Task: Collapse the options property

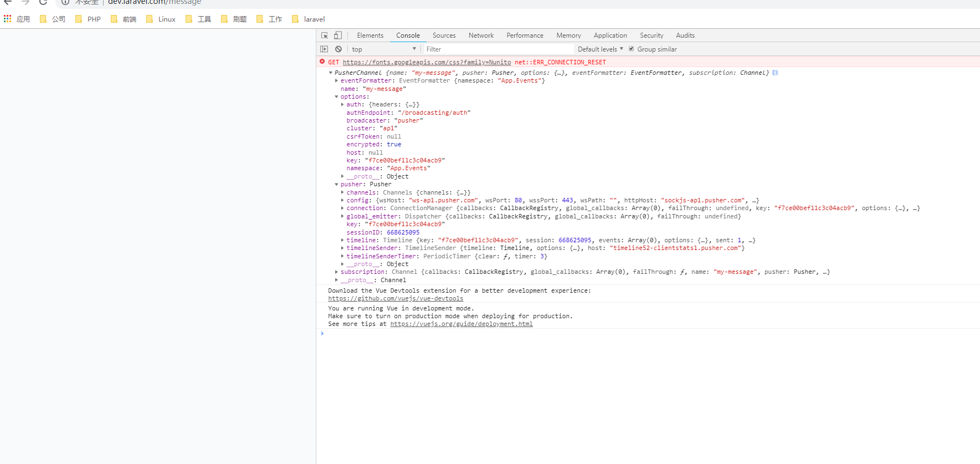Action: 336,97
